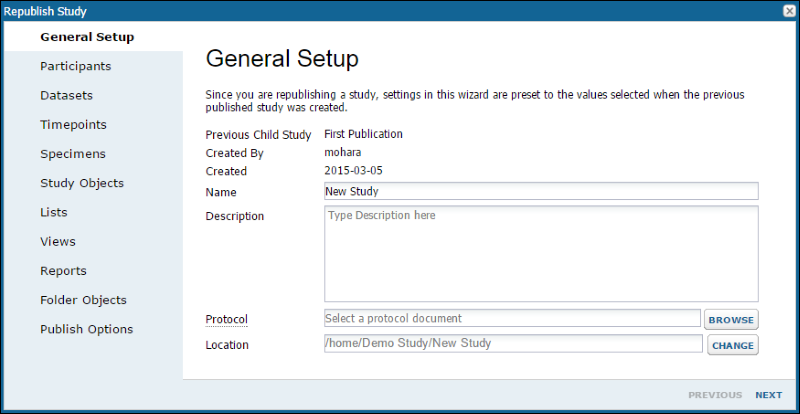This screenshot has width=800, height=414.
Task: Select Reports in the wizard sidebar
Action: (x=63, y=271)
